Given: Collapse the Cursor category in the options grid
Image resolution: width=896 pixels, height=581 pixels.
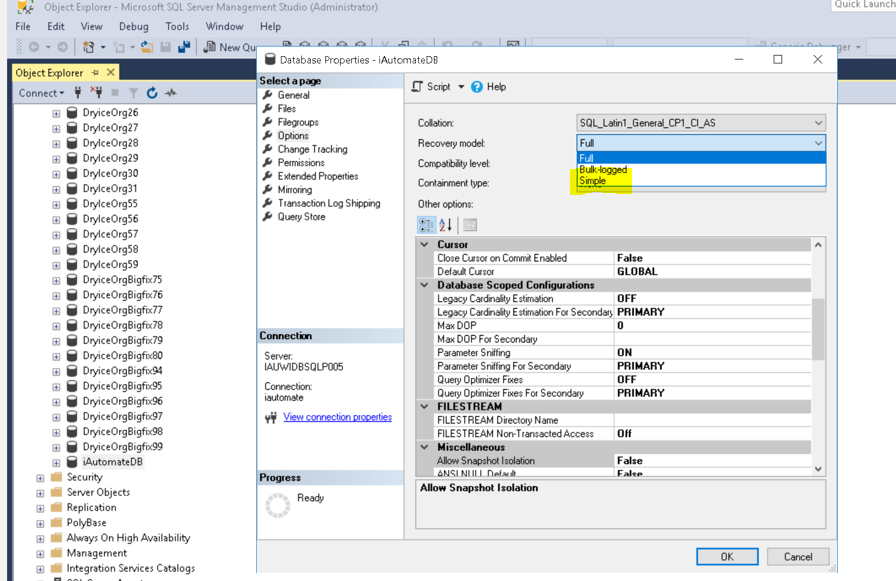Looking at the screenshot, I should coord(425,245).
